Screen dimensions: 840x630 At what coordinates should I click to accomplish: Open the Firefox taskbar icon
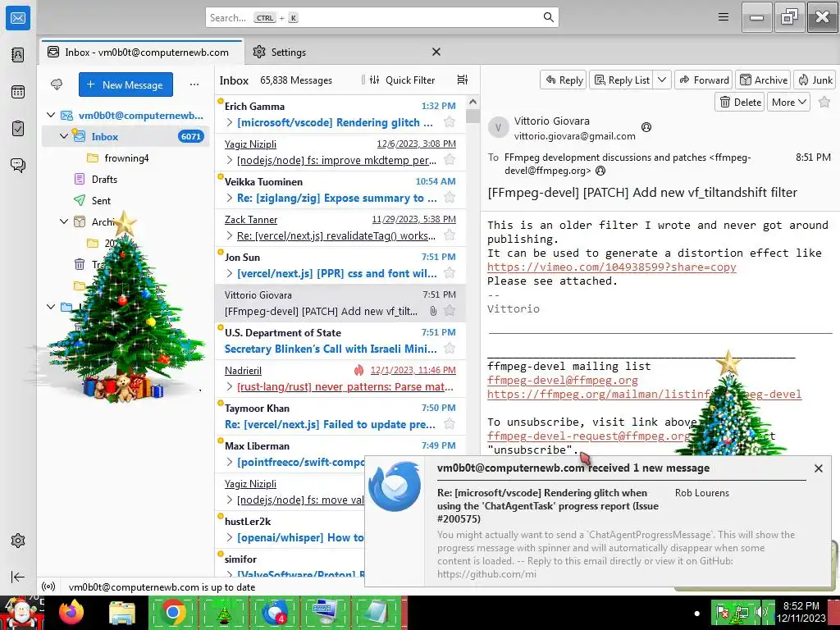(x=71, y=612)
